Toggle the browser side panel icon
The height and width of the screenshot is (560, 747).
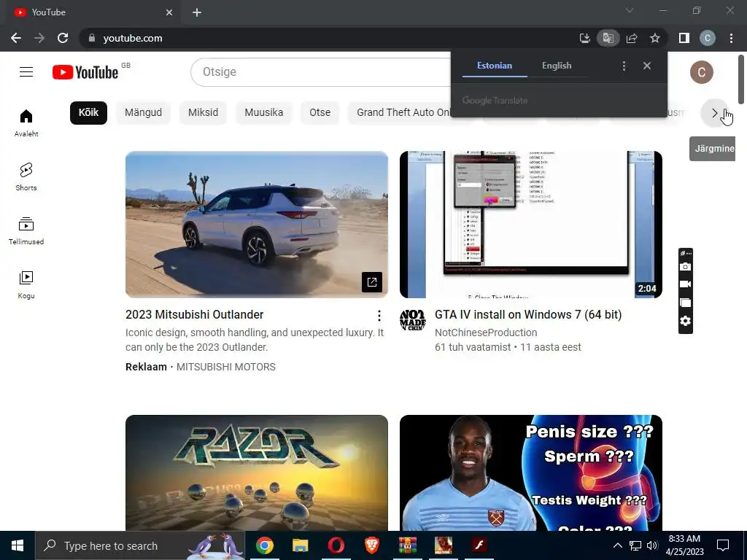pos(684,38)
